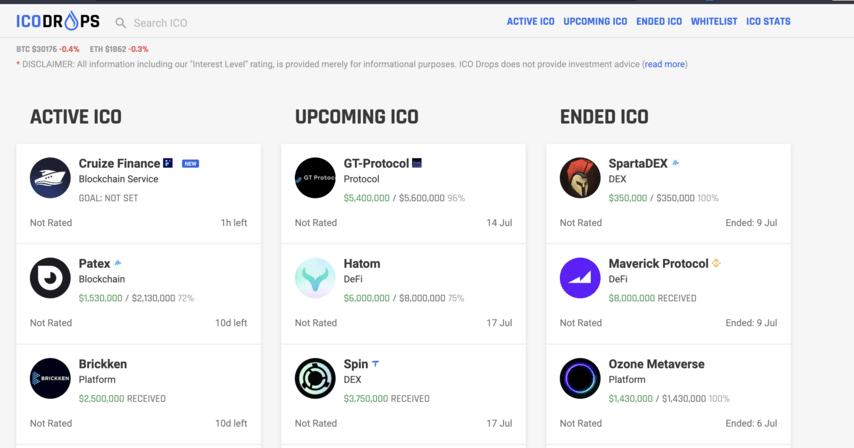Image resolution: width=854 pixels, height=448 pixels.
Task: View the ICO Stats page
Action: 768,21
